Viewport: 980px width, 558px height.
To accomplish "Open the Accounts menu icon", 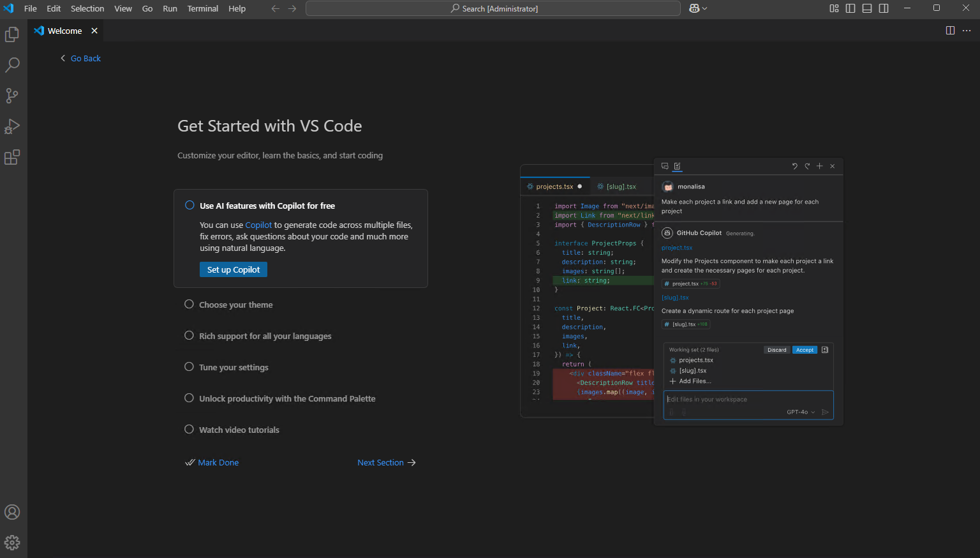I will pos(12,512).
